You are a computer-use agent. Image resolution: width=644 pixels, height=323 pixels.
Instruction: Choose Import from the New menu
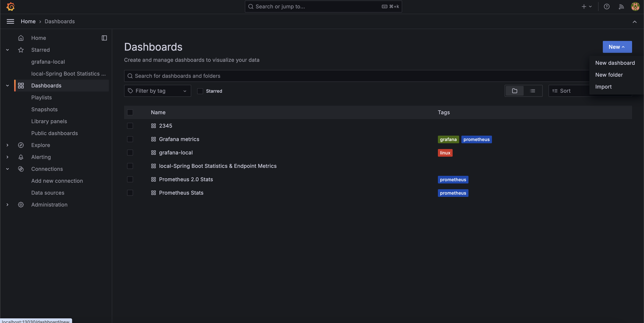click(x=604, y=87)
